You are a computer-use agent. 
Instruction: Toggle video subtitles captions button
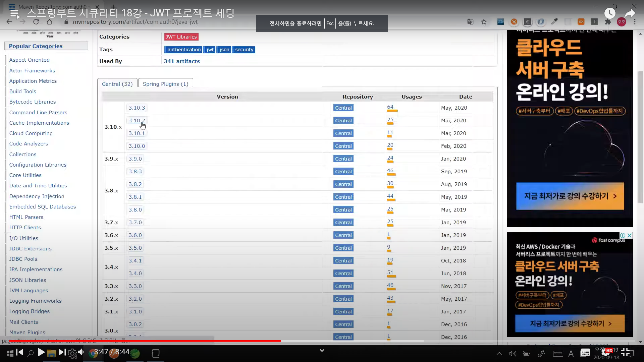pos(585,352)
